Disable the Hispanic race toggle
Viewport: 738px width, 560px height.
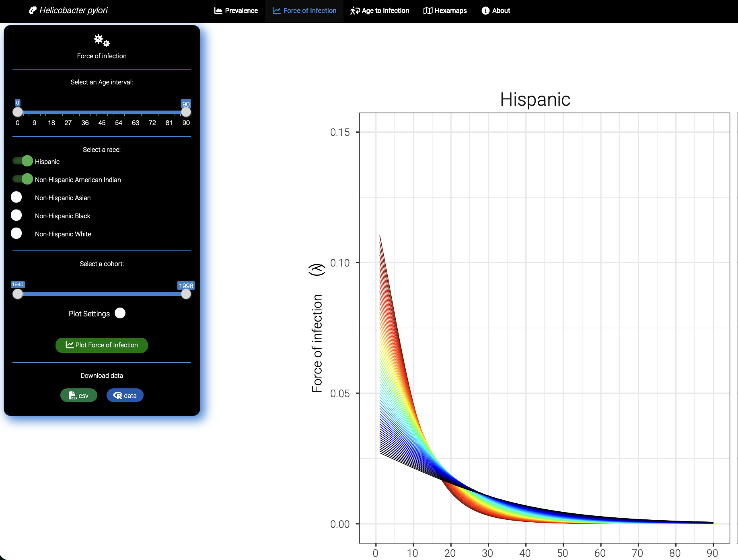(23, 161)
